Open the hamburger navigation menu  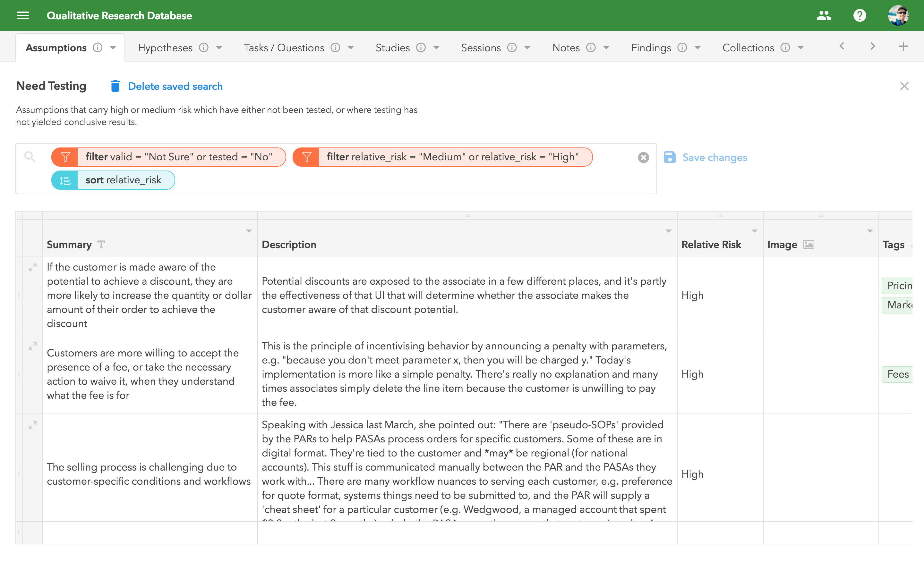point(23,15)
